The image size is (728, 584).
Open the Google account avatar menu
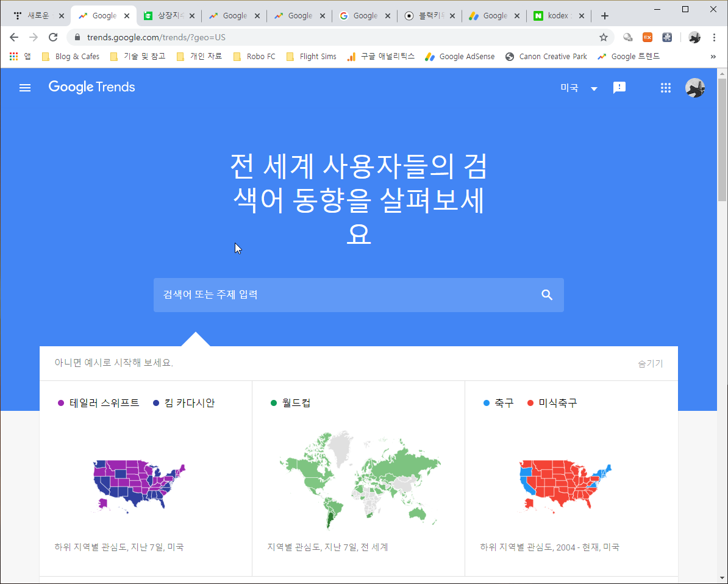tap(695, 88)
